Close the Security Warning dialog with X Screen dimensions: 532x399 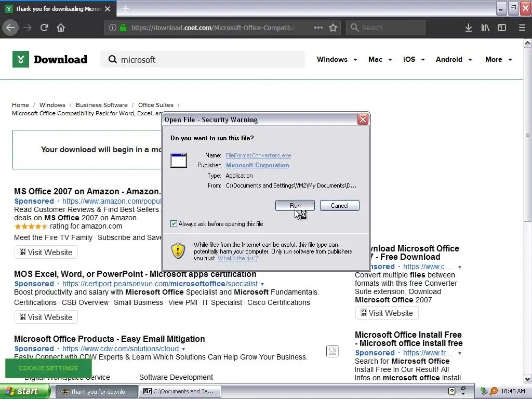[363, 119]
